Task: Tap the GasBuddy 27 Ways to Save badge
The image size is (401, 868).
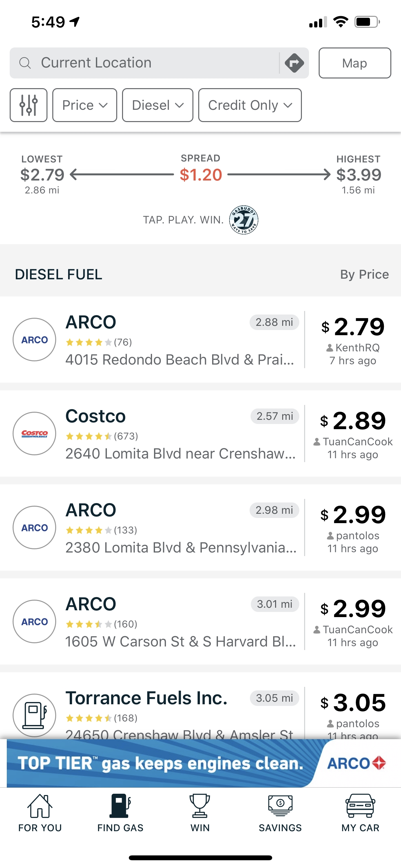Action: tap(244, 220)
